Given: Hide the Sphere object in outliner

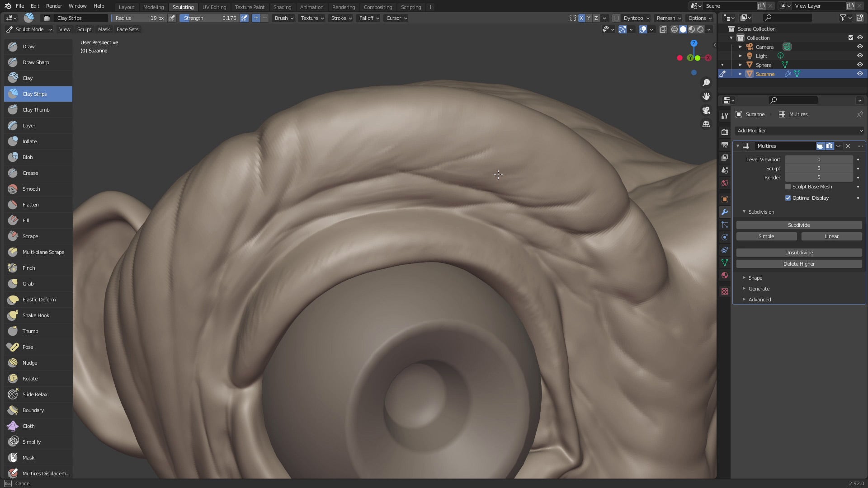Looking at the screenshot, I should (860, 65).
